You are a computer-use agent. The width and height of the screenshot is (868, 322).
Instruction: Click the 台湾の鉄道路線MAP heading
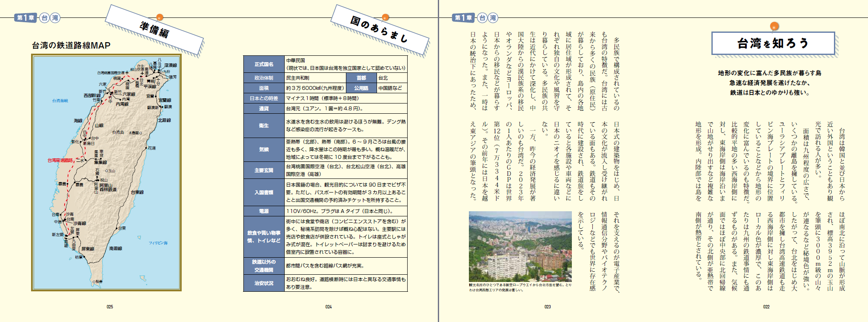click(71, 45)
